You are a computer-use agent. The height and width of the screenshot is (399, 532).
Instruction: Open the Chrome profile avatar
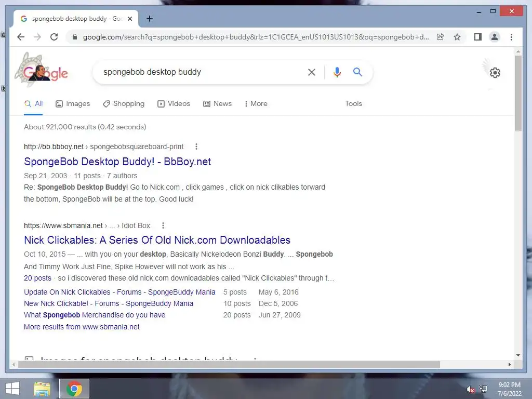click(495, 37)
